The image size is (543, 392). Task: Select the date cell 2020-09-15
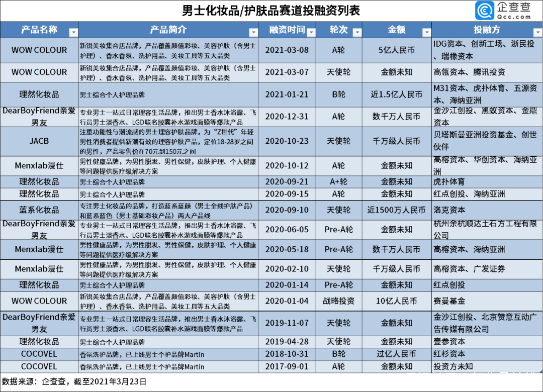[287, 194]
